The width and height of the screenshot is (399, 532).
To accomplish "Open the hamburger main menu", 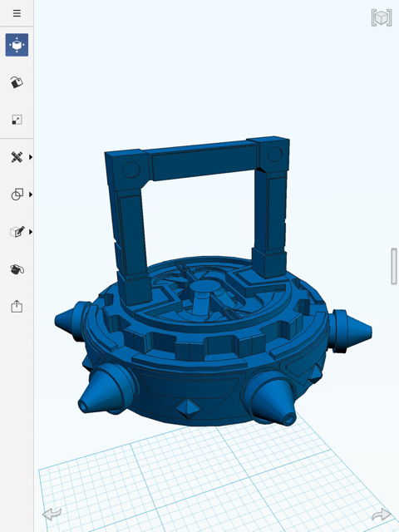I will pyautogui.click(x=17, y=13).
